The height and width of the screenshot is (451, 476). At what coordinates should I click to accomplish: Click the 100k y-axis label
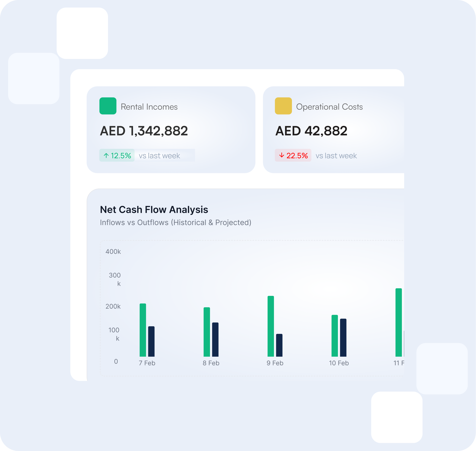(x=114, y=334)
